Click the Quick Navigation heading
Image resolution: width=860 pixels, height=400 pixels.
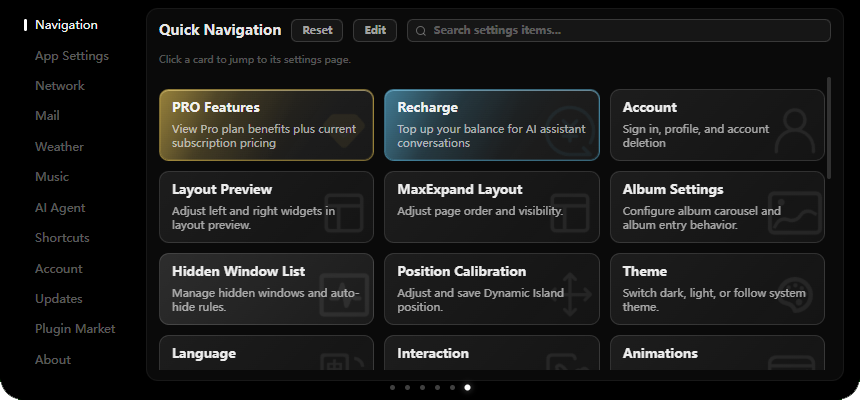220,30
